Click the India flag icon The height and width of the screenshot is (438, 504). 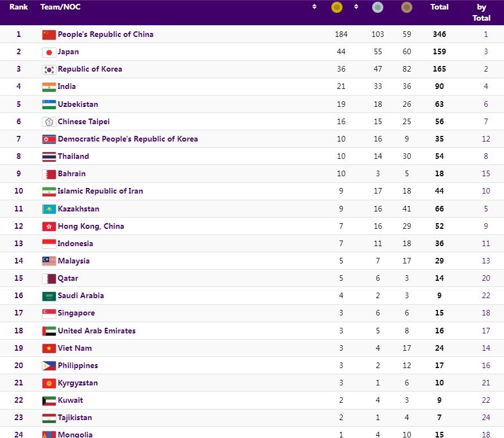coord(49,87)
